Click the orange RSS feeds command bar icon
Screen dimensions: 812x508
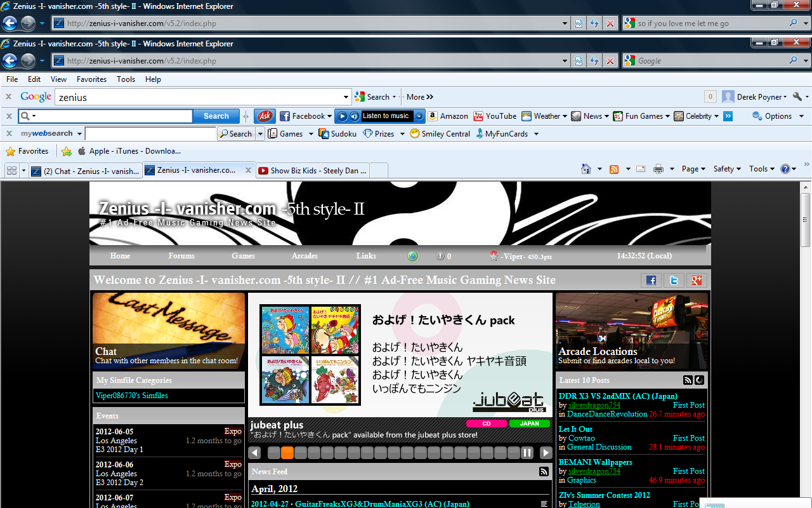pos(614,169)
